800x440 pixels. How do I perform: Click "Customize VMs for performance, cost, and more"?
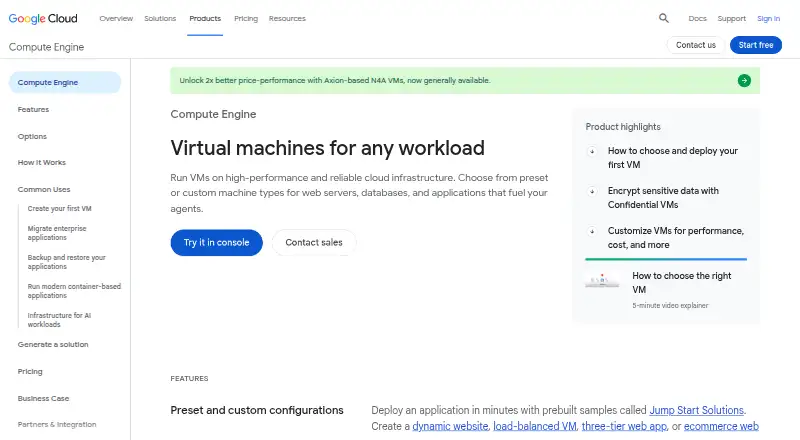676,237
